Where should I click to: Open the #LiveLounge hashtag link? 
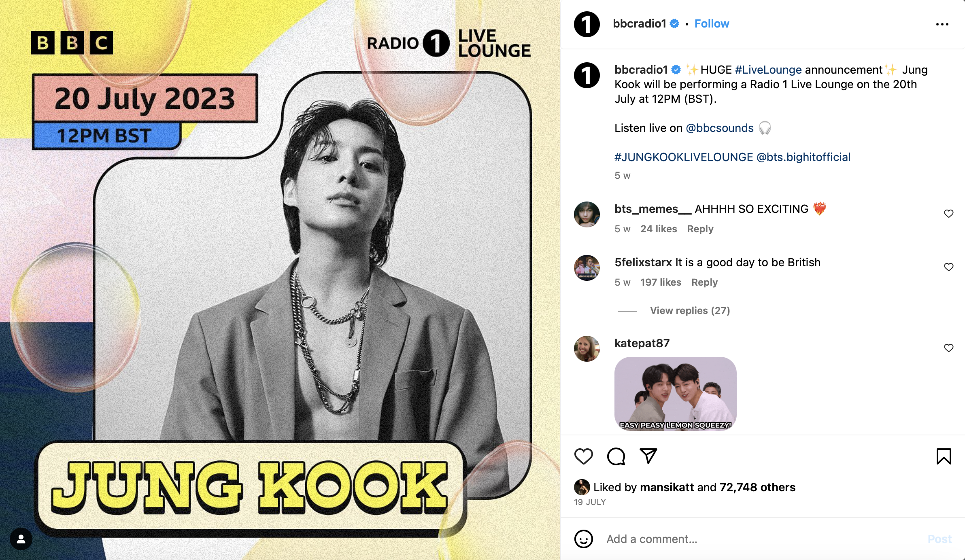click(768, 70)
